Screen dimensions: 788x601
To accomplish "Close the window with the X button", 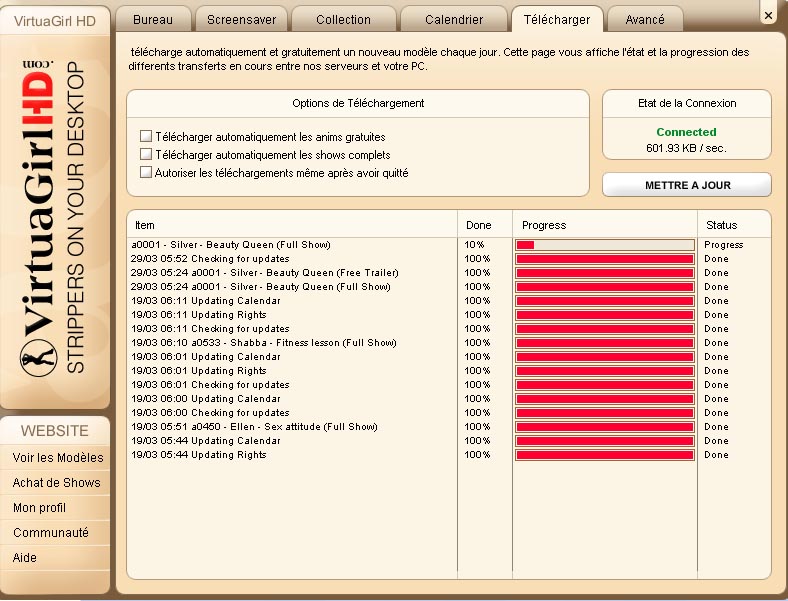I will click(x=768, y=16).
